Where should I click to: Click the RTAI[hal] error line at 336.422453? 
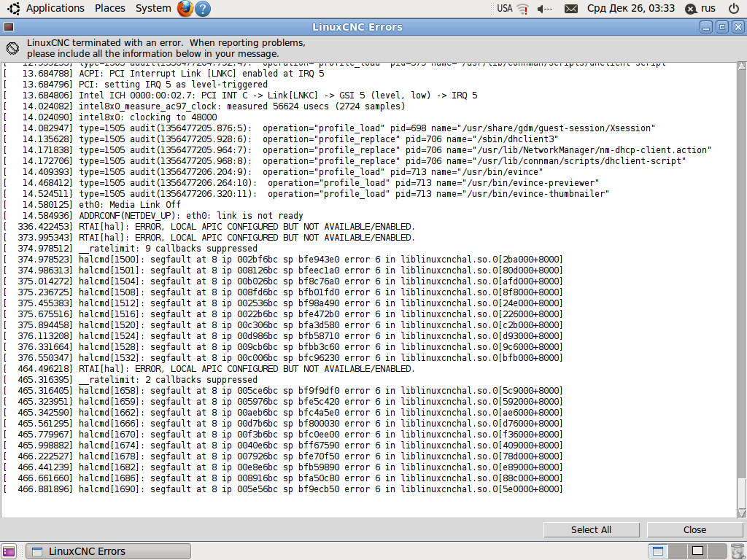tap(209, 226)
